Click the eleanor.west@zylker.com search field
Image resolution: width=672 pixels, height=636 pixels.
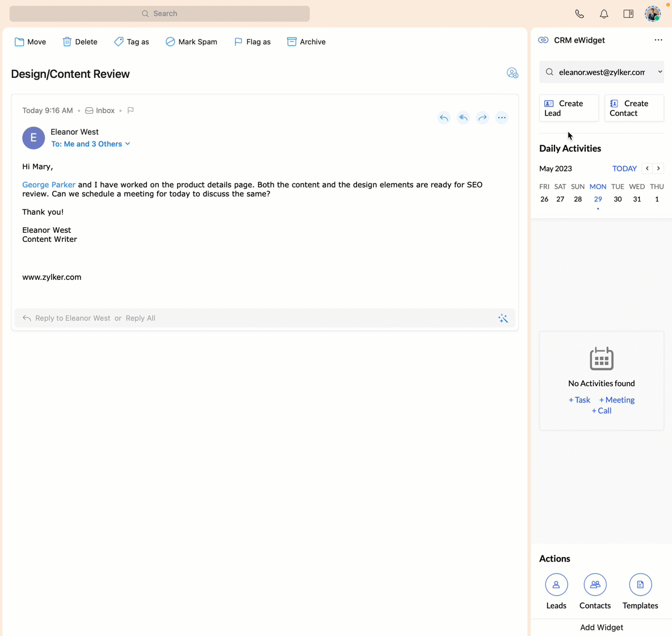601,72
